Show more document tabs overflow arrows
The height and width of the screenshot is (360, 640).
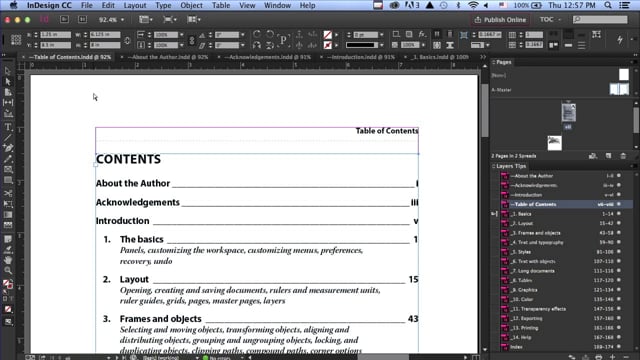[x=482, y=57]
